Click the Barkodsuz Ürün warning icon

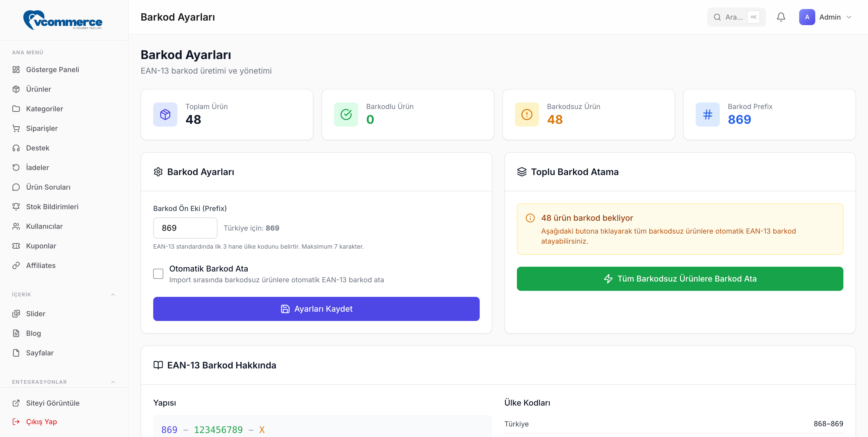pos(527,115)
